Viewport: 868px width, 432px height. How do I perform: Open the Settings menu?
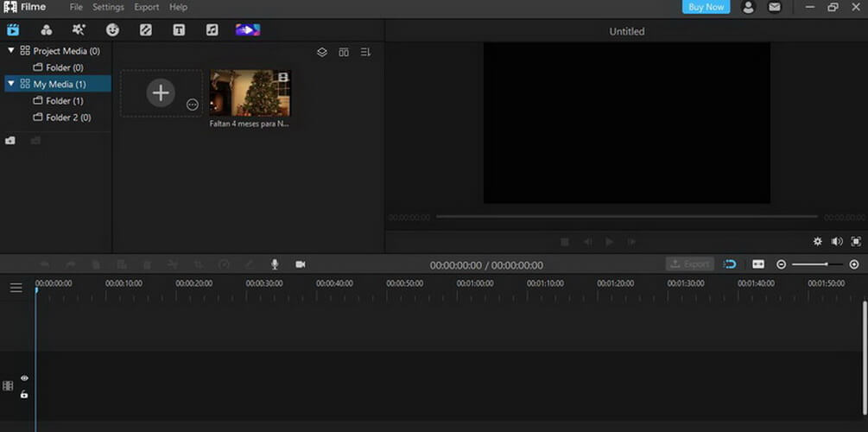coord(108,7)
